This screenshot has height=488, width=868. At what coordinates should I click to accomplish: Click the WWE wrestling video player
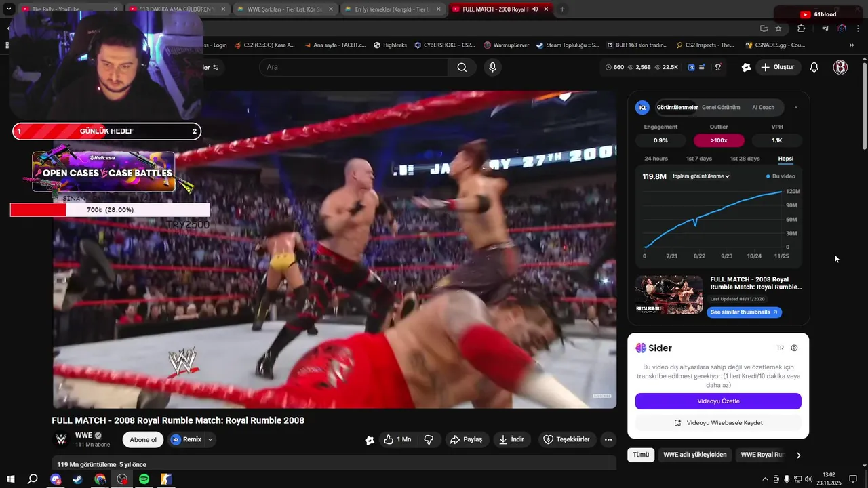click(334, 249)
